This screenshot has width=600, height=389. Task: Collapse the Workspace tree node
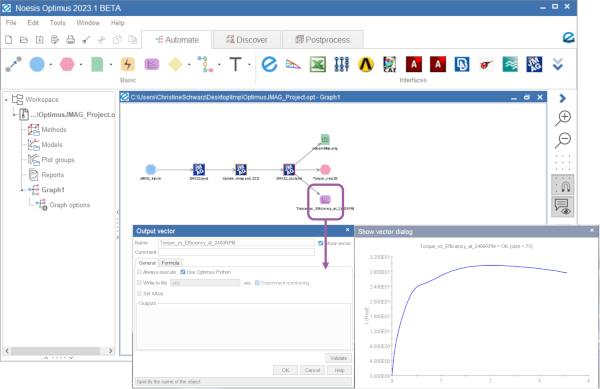click(6, 99)
